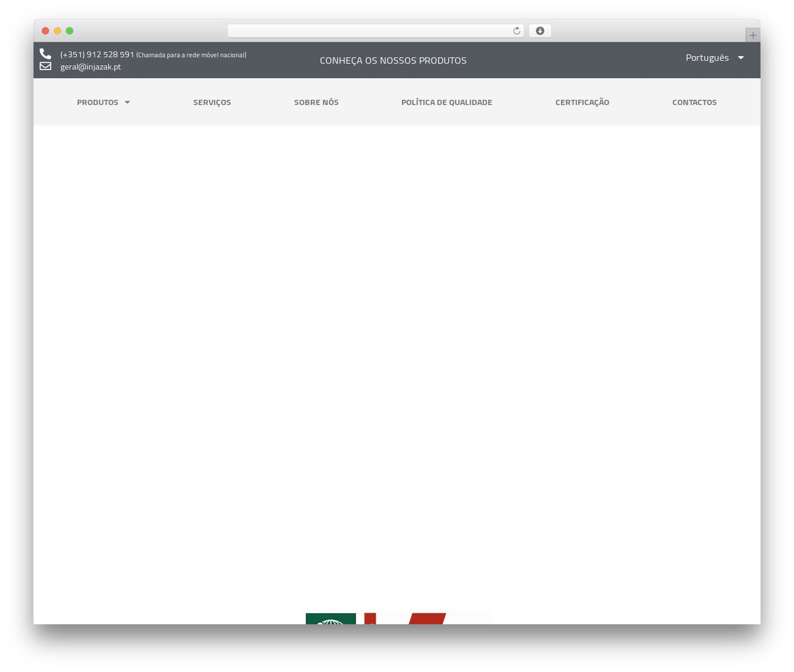The width and height of the screenshot is (794, 672).
Task: Open the Contactos page
Action: tap(694, 102)
